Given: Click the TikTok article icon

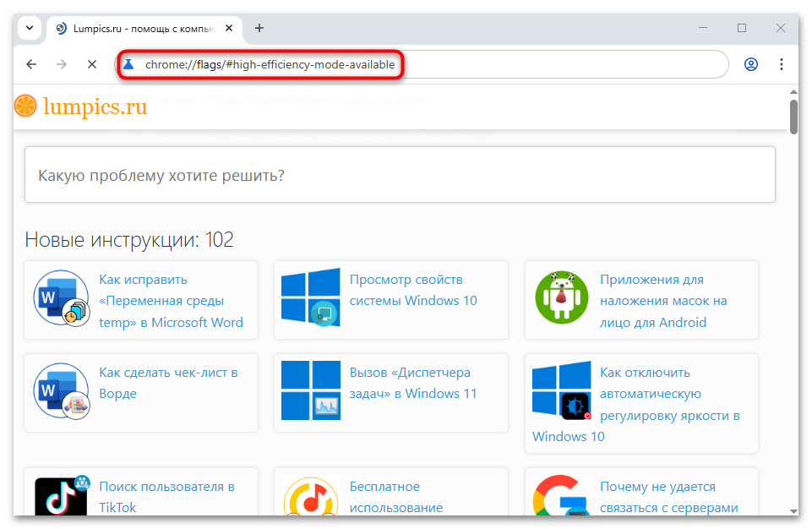Looking at the screenshot, I should pos(62,495).
